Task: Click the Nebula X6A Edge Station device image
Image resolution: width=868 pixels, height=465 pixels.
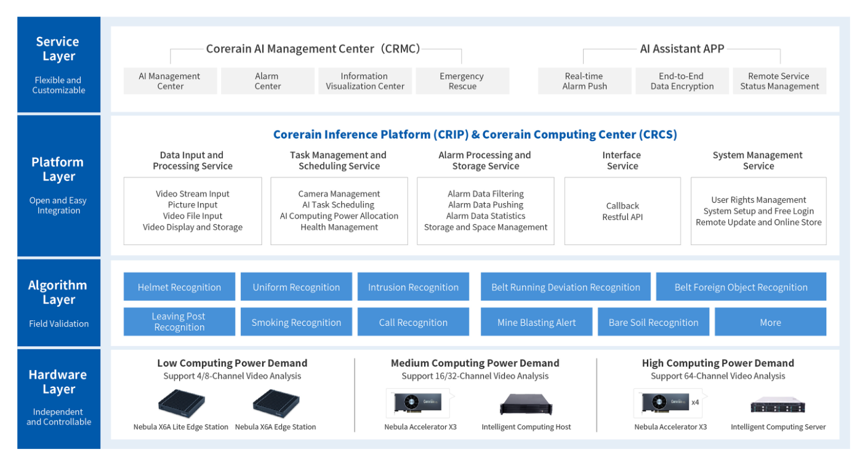Action: click(x=276, y=403)
